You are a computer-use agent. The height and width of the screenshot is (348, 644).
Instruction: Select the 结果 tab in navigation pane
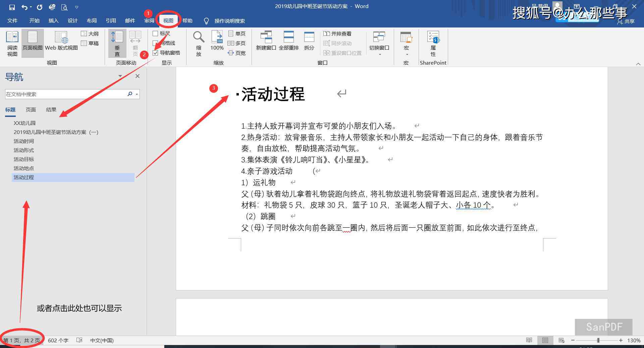coord(51,110)
